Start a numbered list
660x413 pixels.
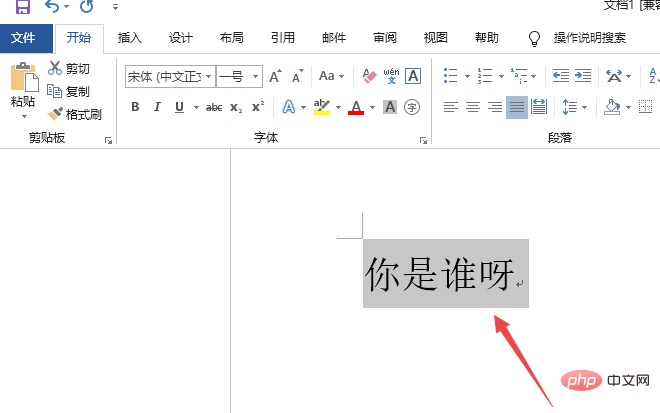485,76
